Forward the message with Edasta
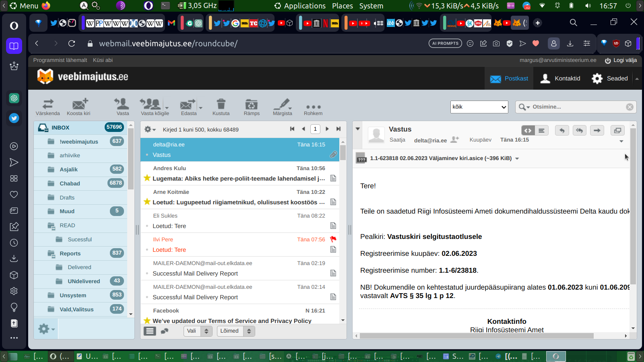 (188, 107)
